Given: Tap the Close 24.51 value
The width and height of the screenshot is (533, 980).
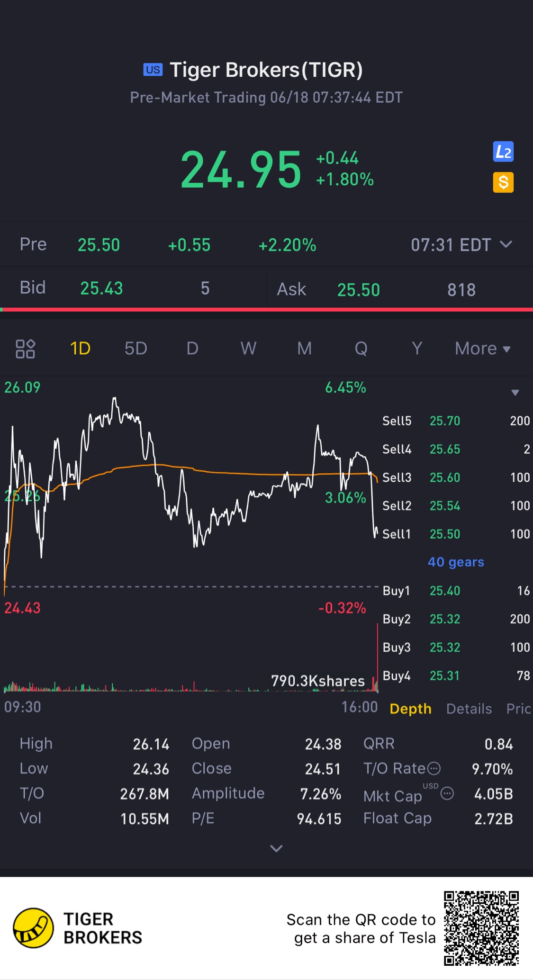Looking at the screenshot, I should point(323,769).
